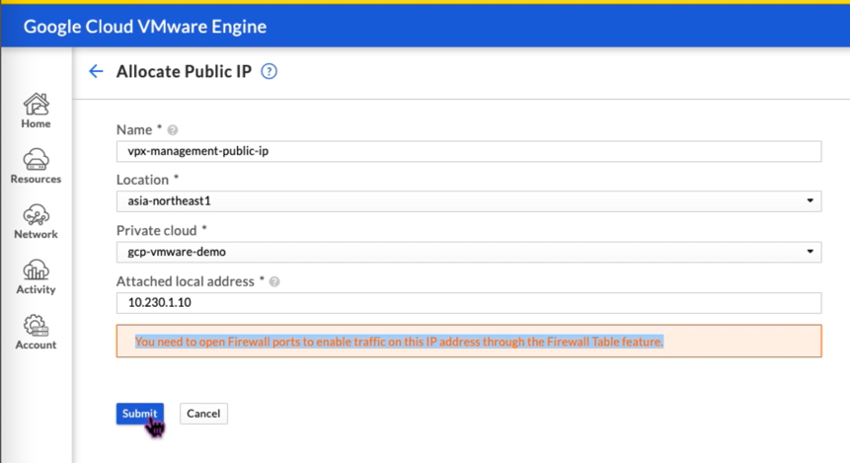
Task: Show tooltip icon beside Name label
Action: pyautogui.click(x=172, y=130)
